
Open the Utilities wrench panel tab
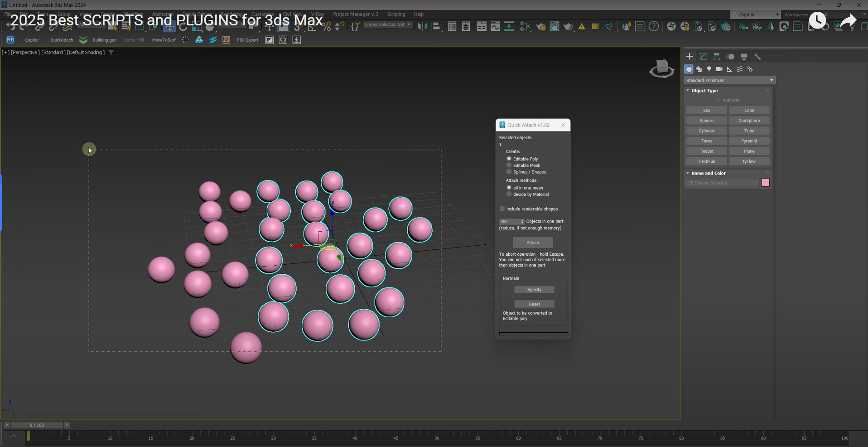click(x=757, y=57)
